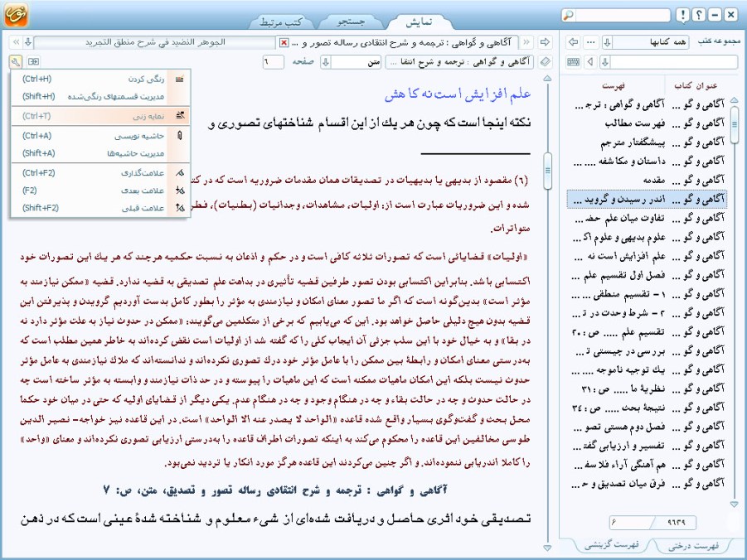Viewport: 747px width, 560px height.
Task: Close the آگاهى و گواهى book tab
Action: click(284, 43)
